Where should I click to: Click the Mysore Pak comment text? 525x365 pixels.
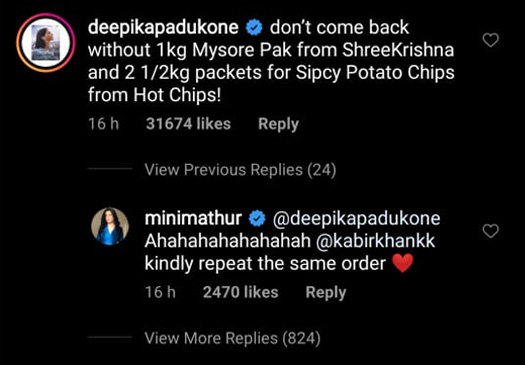pyautogui.click(x=271, y=61)
